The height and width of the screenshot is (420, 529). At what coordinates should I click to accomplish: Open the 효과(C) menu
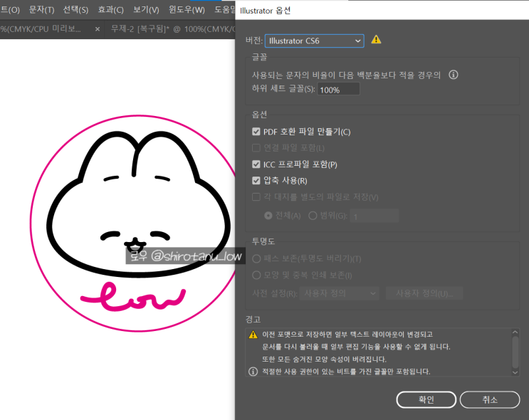click(x=110, y=10)
